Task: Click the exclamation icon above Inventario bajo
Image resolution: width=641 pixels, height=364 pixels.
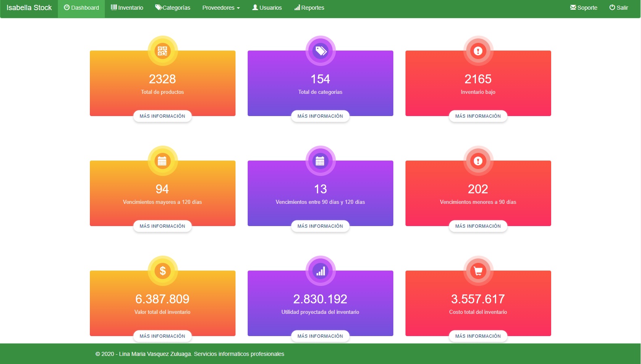Action: tap(478, 51)
